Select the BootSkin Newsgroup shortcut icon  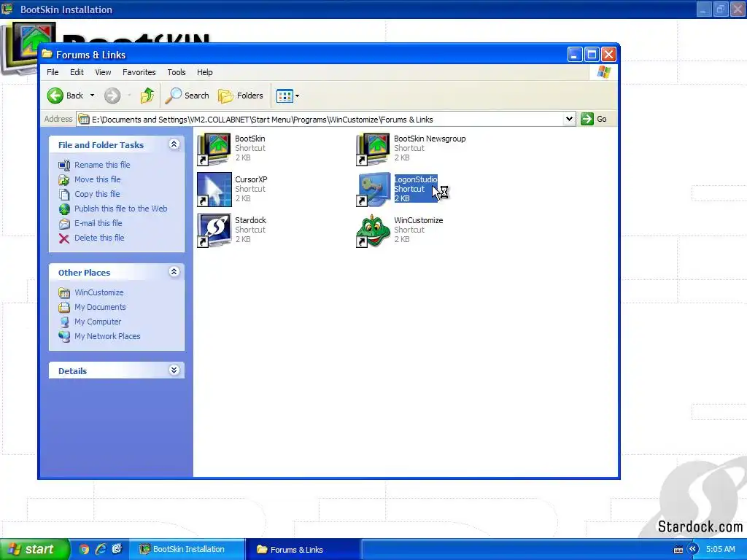[x=373, y=149]
